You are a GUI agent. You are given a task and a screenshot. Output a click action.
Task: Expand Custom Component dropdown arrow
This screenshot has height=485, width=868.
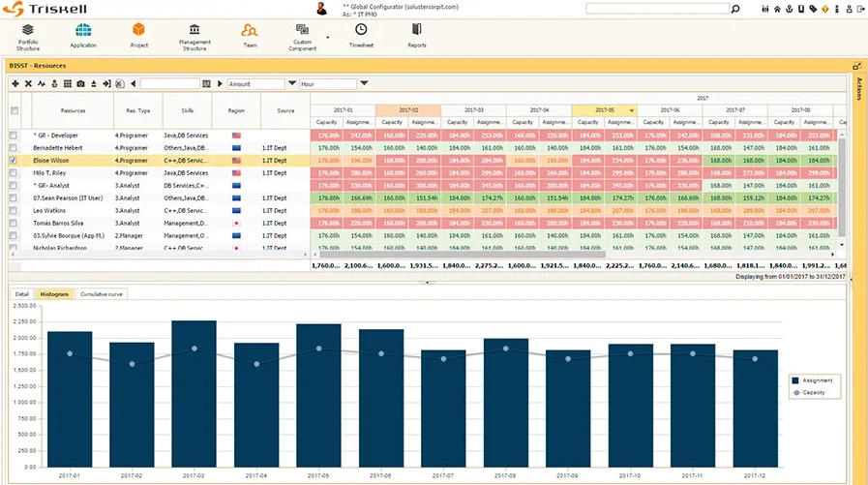tap(327, 38)
